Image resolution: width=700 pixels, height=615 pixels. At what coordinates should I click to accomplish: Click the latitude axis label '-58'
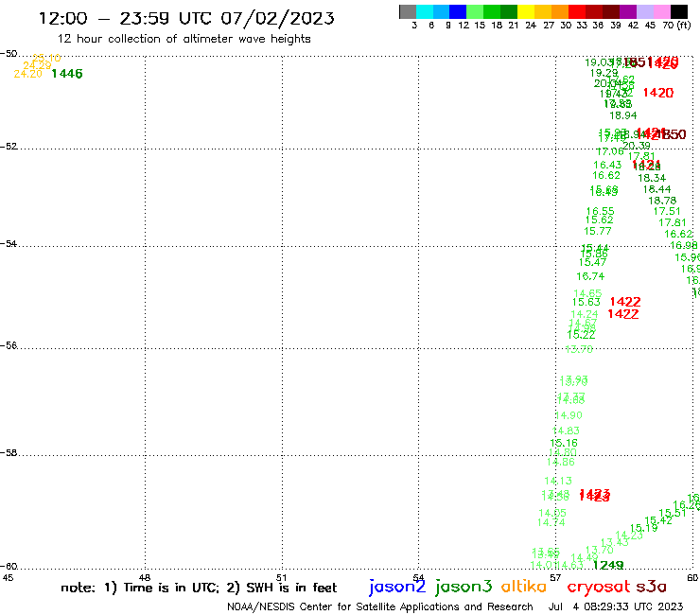point(9,453)
